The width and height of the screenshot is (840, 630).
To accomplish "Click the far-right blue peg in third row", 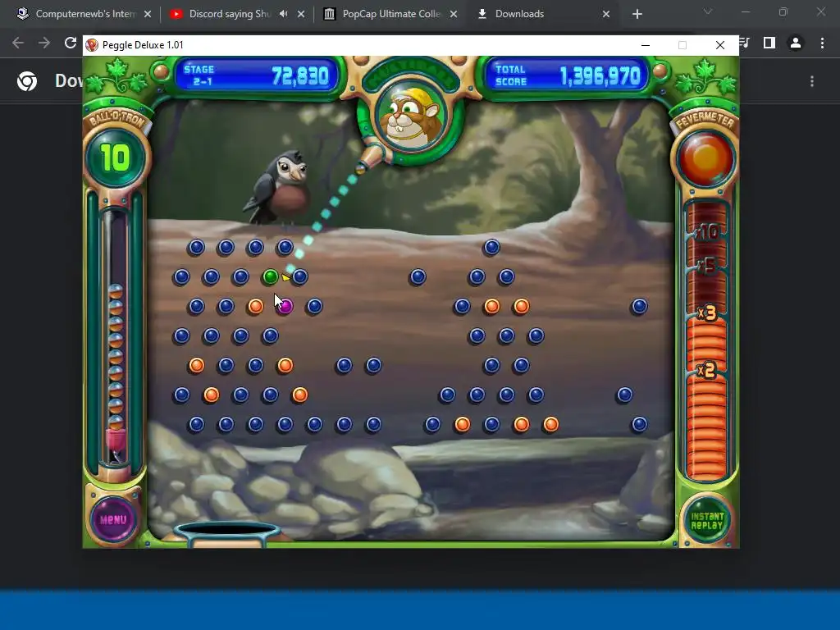I will click(639, 307).
